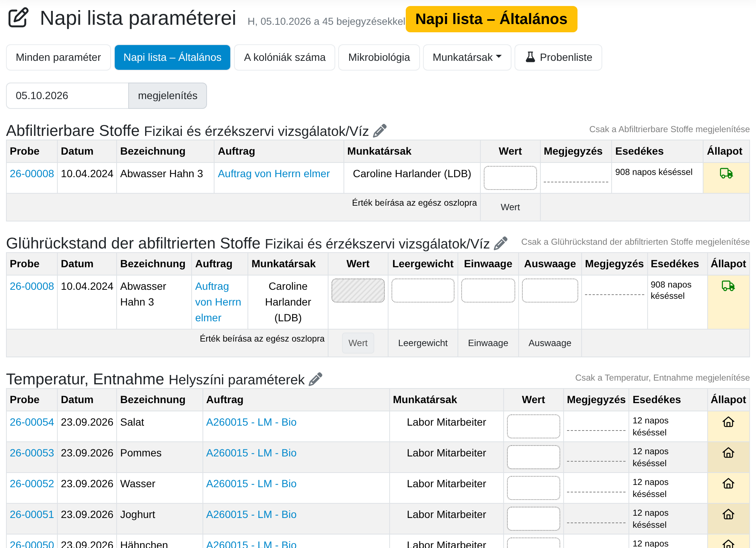Click Wert column-fill in Abfiltrierbare Stoffe footer
This screenshot has width=756, height=548.
point(510,207)
